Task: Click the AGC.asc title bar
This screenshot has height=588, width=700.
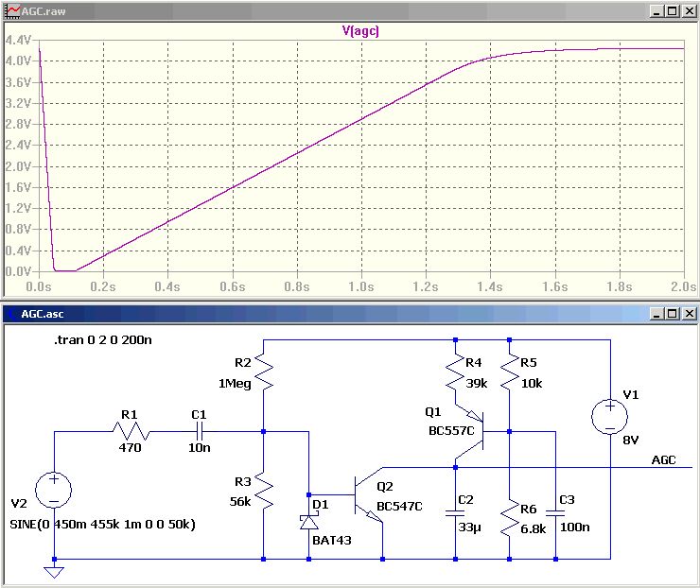Action: [350, 314]
